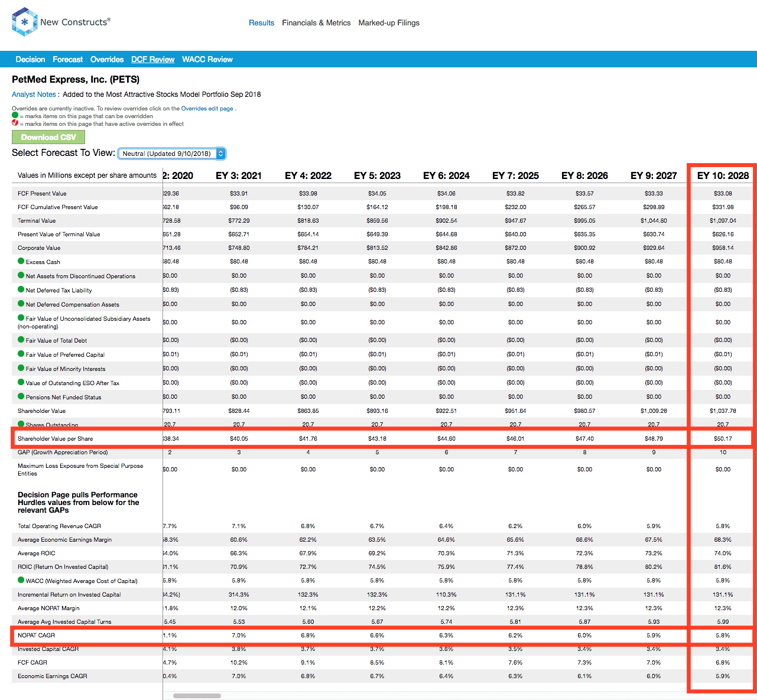
Task: Click the New Constructs logo icon
Action: pyautogui.click(x=24, y=22)
